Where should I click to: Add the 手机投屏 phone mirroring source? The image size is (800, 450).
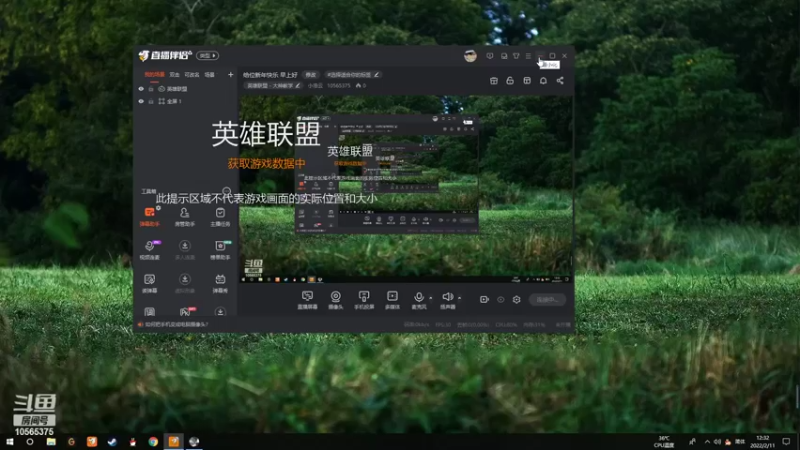(x=364, y=299)
